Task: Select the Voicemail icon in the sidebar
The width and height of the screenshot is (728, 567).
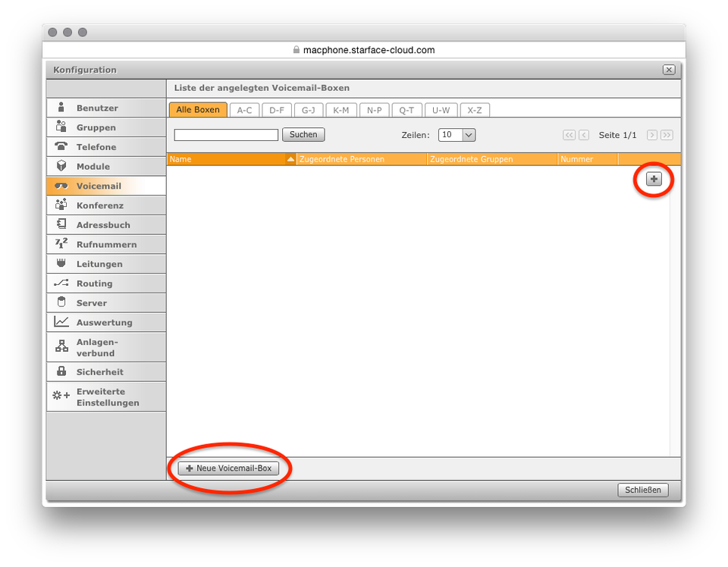Action: (x=61, y=186)
